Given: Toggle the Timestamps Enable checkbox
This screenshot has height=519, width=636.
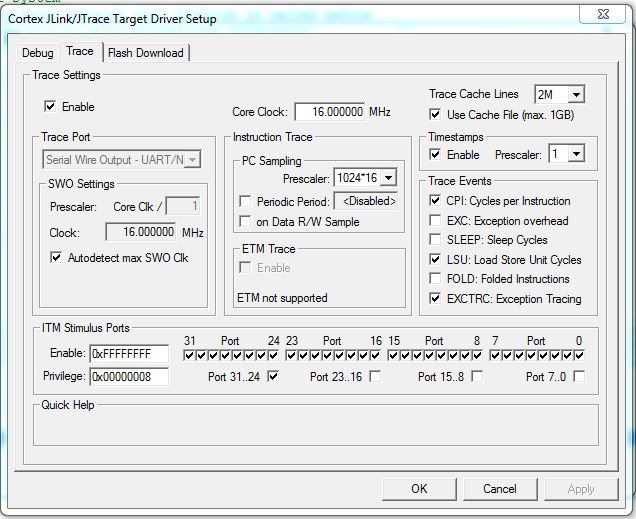Looking at the screenshot, I should point(435,154).
